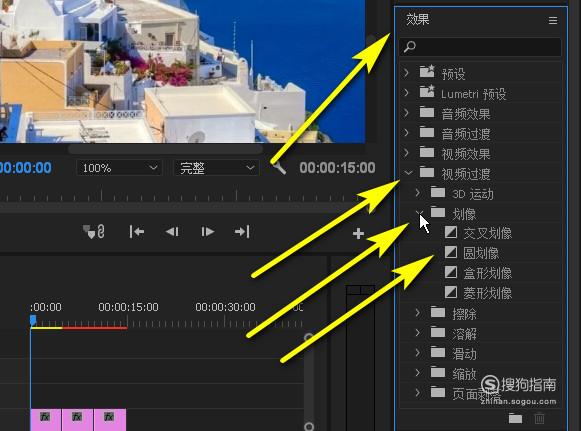Click the timeline vertical scroll handle top
Screen dimensions: 581x431
(x=309, y=337)
